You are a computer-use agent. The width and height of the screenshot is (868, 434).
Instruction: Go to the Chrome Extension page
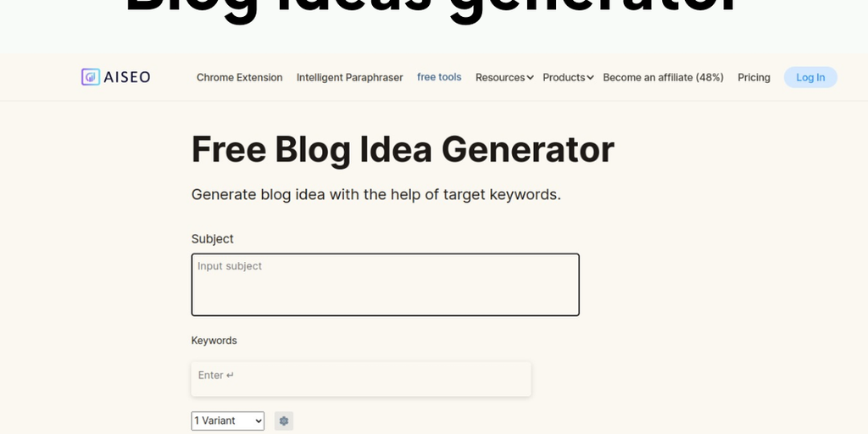pos(239,77)
